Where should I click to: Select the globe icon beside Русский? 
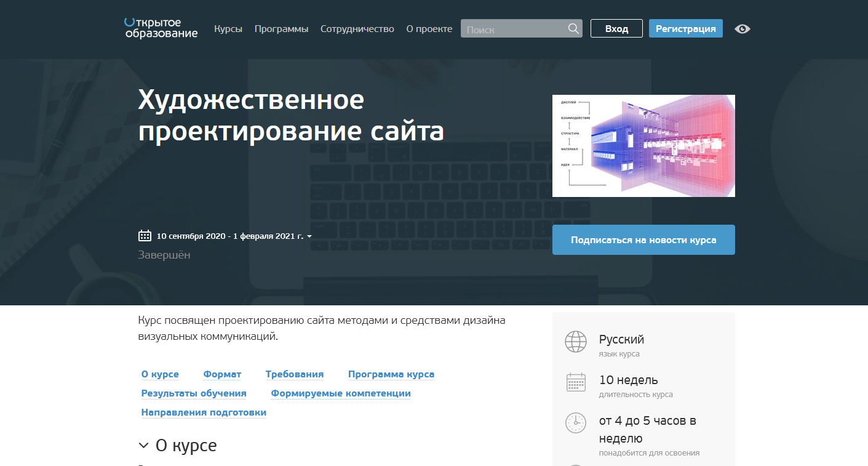(576, 342)
